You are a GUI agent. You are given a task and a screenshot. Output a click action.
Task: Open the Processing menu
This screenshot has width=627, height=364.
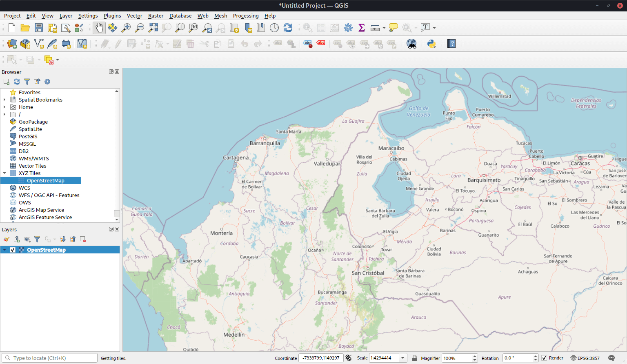coord(246,16)
